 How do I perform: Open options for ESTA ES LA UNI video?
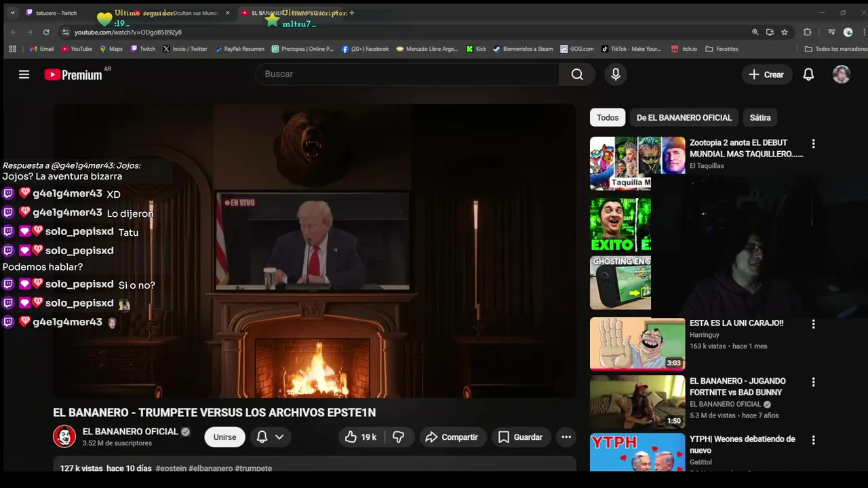[x=813, y=324]
